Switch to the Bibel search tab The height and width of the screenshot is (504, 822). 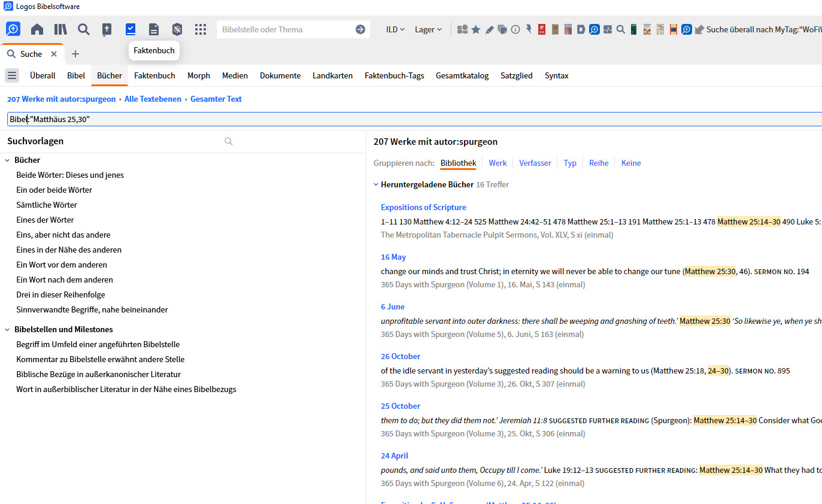point(76,75)
